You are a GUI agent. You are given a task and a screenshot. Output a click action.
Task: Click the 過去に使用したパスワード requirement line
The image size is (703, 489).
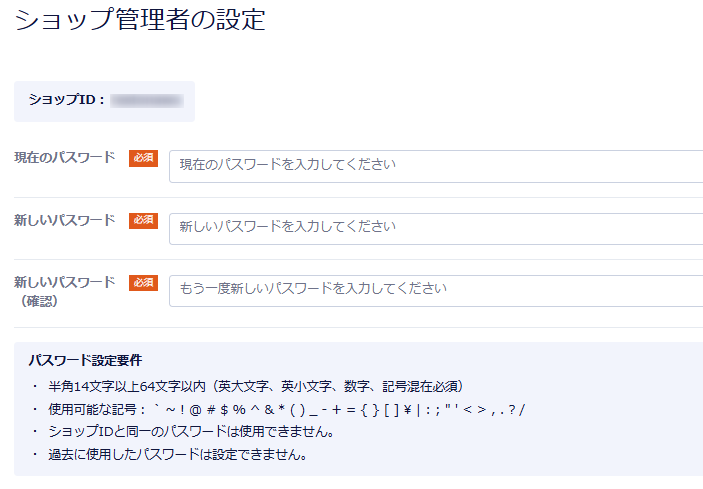(x=176, y=455)
